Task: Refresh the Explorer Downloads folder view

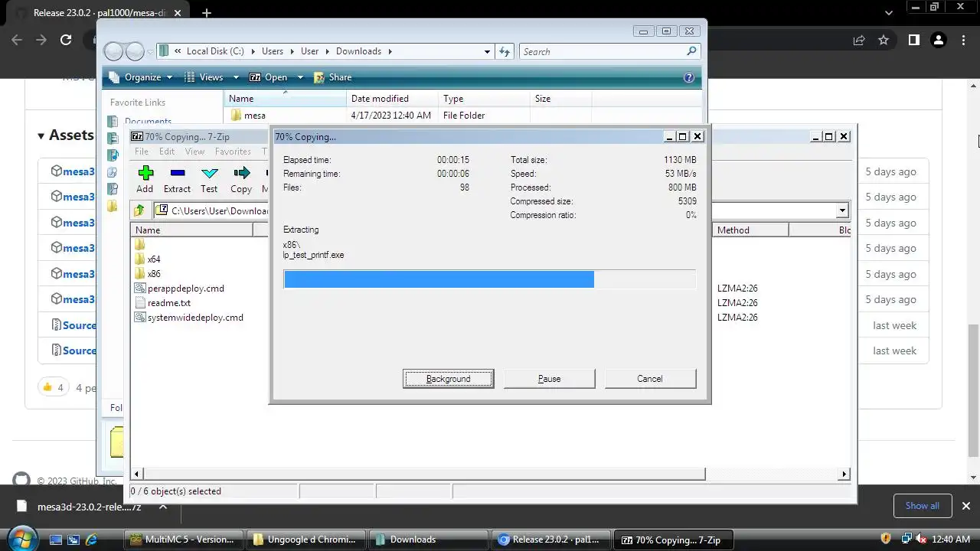Action: click(x=505, y=51)
